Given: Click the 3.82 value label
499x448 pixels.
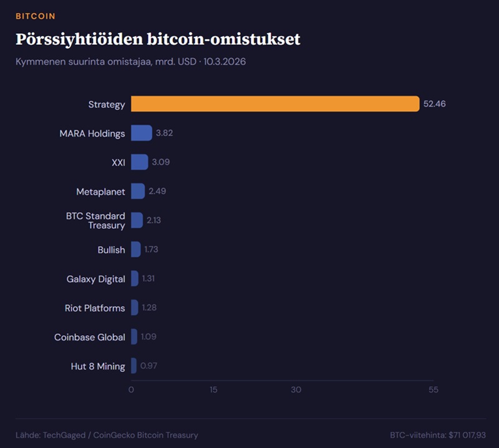Looking at the screenshot, I should point(164,133).
